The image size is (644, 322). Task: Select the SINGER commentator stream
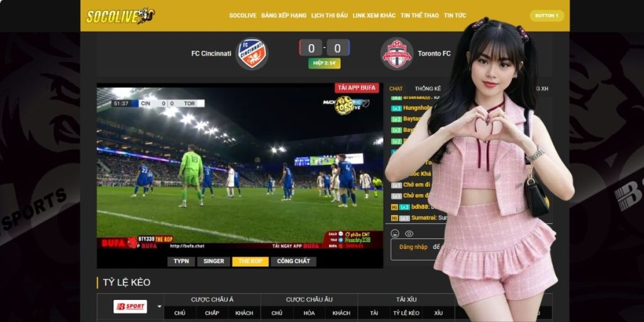tap(214, 261)
